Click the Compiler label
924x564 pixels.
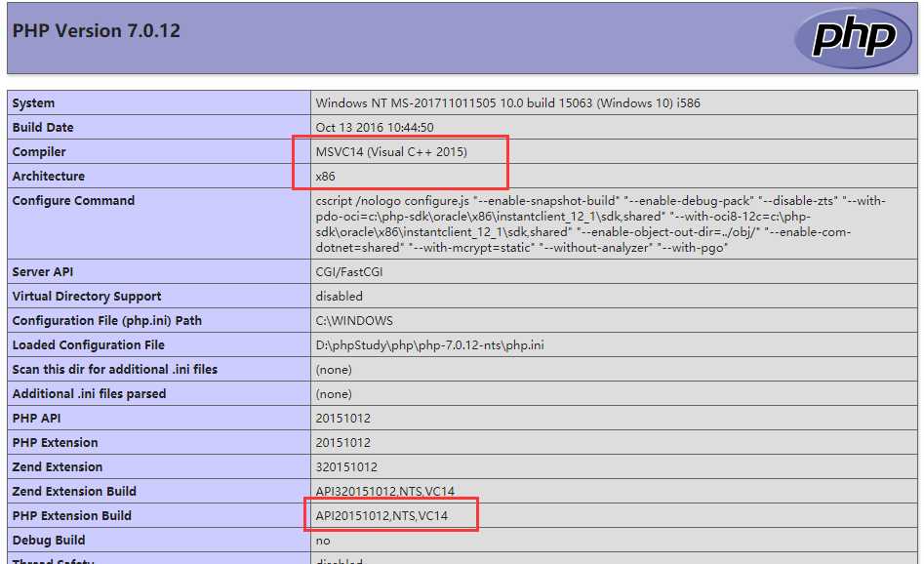click(x=39, y=152)
